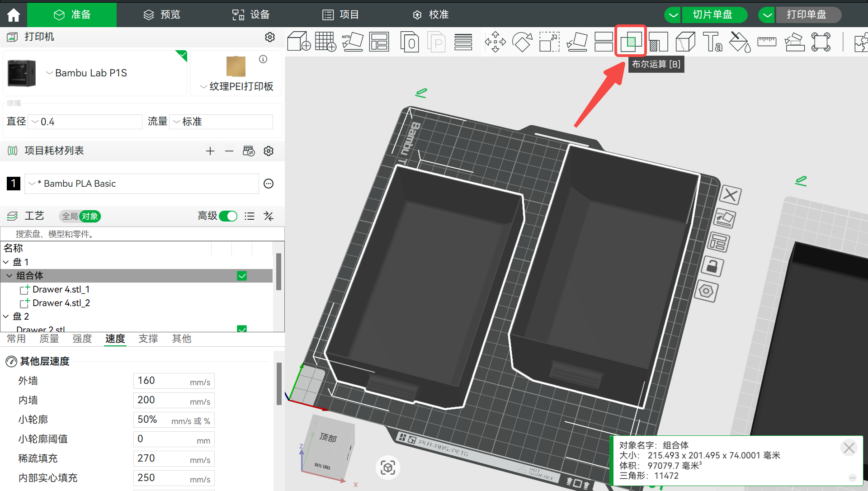Click the plate's remove (X) icon
868x491 pixels.
click(x=730, y=195)
